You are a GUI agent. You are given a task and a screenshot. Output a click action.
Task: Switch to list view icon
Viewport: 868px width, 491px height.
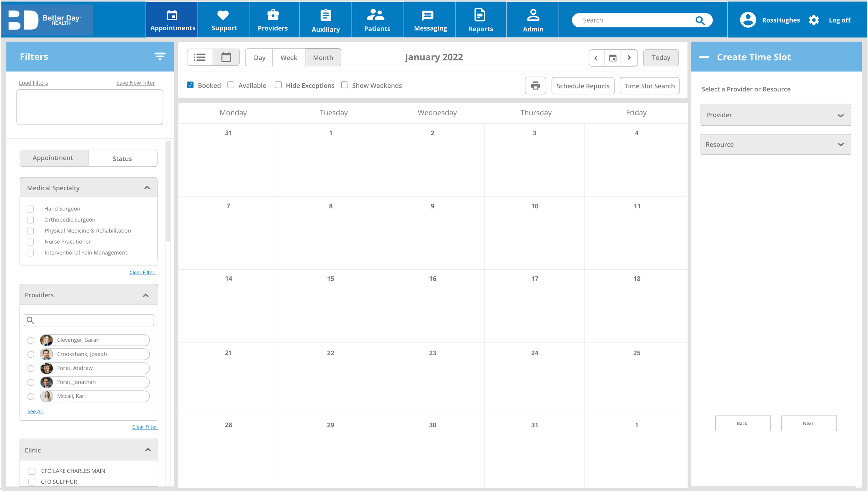coord(200,57)
